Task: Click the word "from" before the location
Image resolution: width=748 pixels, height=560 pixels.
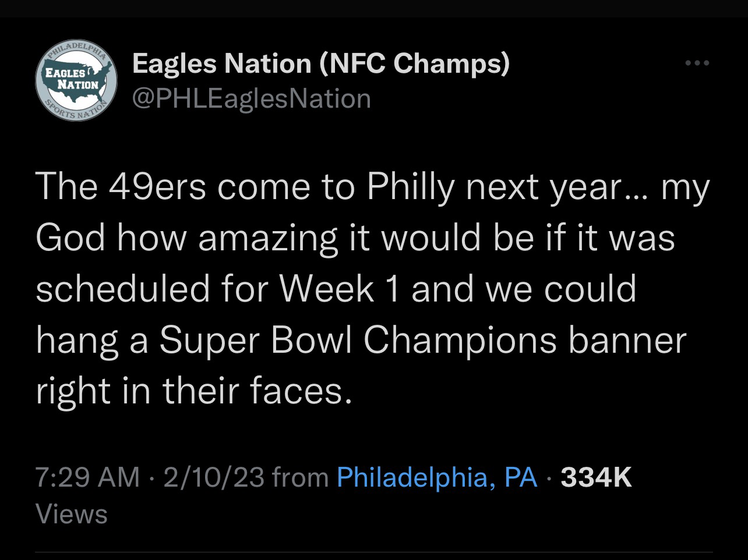Action: [301, 477]
